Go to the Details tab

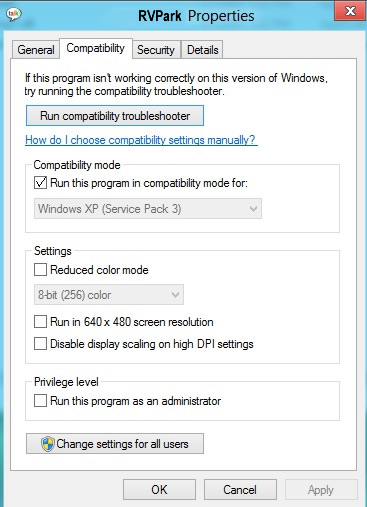coord(202,50)
